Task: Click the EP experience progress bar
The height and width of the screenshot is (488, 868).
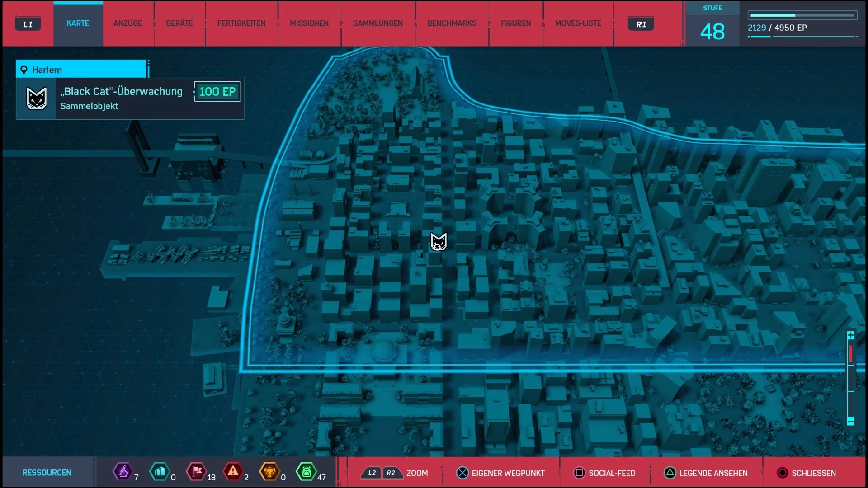Action: [802, 15]
